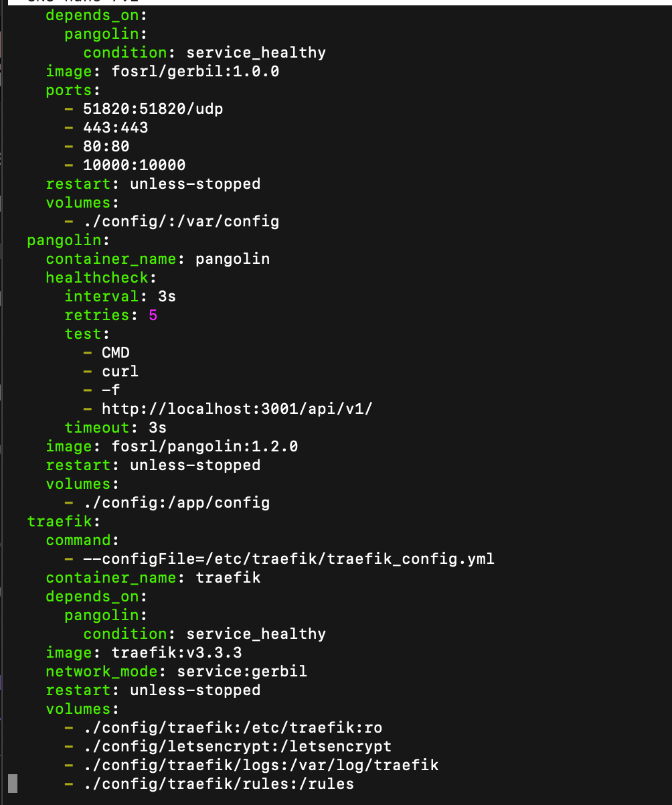This screenshot has width=672, height=805.
Task: Click the fosrl/pangolin:1.2.0 image value
Action: 205,446
